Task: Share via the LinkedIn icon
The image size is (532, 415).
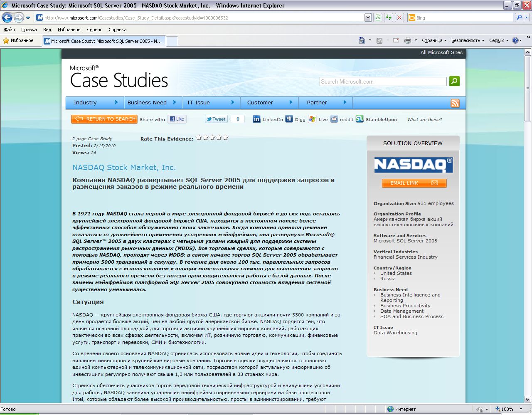Action: click(256, 119)
